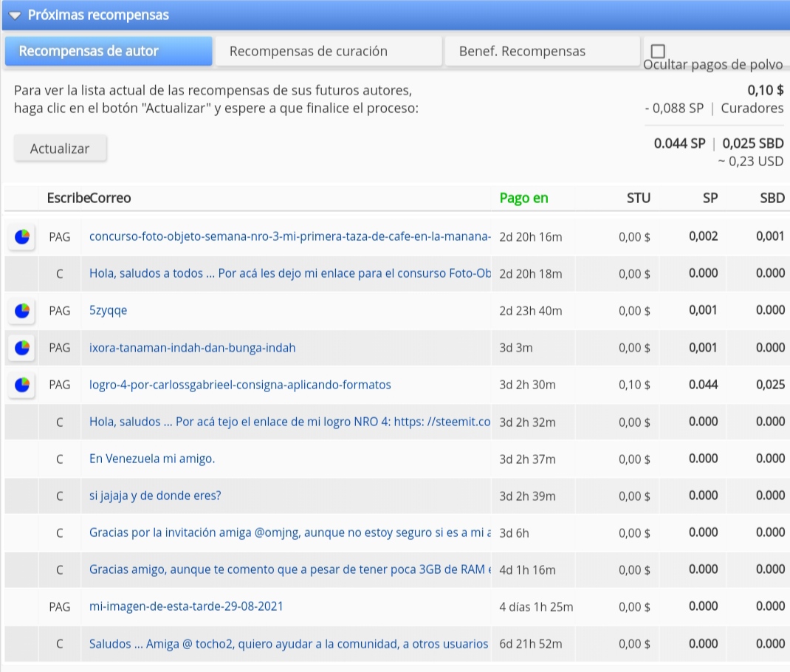Enable Ocultar pagos de polvo checkbox
790x672 pixels.
pyautogui.click(x=658, y=51)
